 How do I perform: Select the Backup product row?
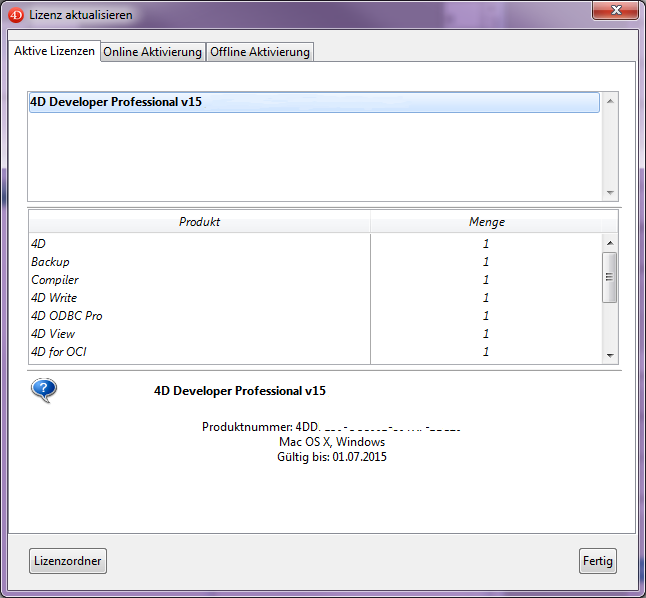click(x=316, y=262)
